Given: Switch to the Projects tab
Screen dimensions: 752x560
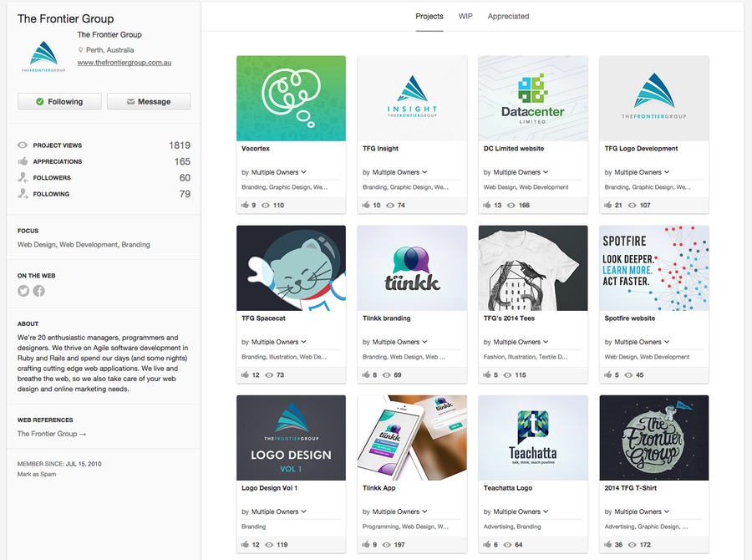Looking at the screenshot, I should tap(429, 17).
